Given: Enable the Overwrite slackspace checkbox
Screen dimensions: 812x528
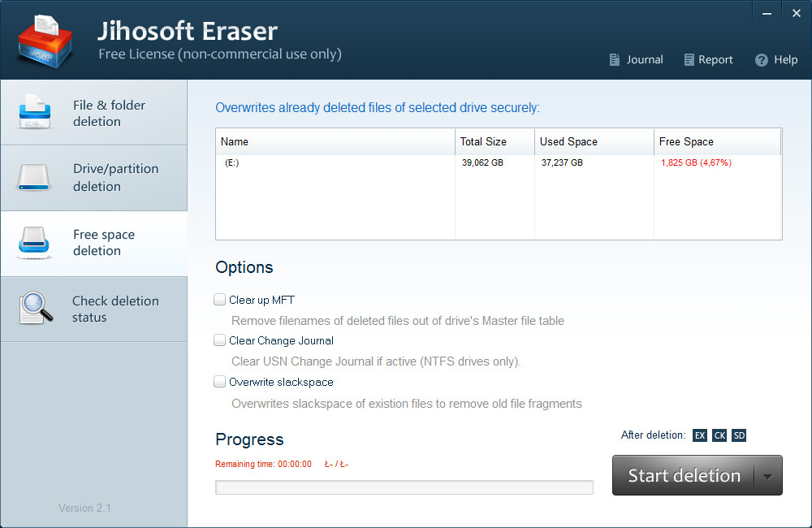Looking at the screenshot, I should coord(219,382).
